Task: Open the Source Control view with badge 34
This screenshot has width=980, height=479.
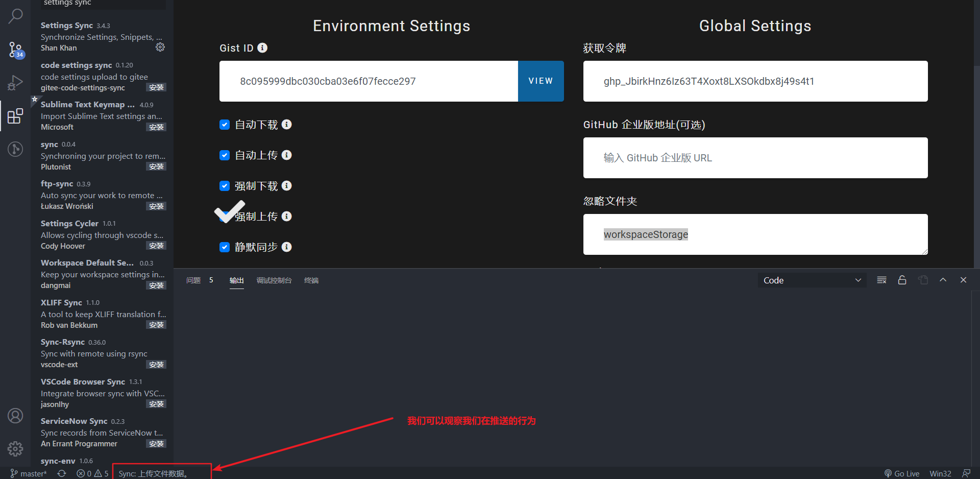Action: coord(15,50)
